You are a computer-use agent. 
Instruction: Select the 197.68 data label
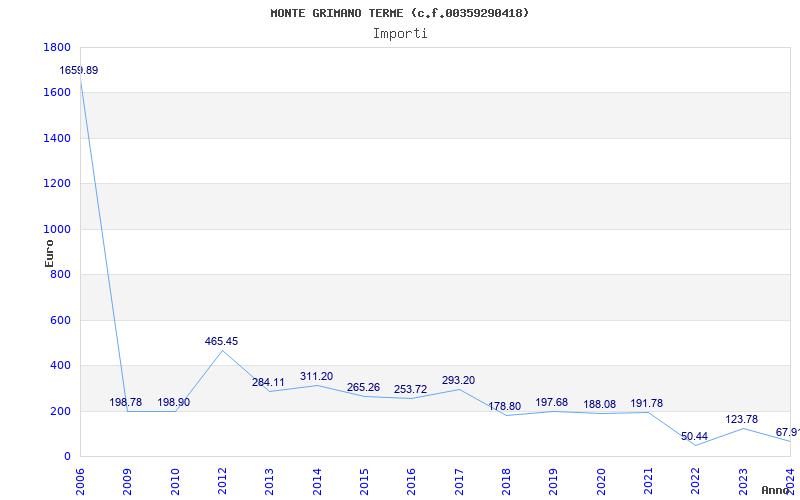point(552,402)
